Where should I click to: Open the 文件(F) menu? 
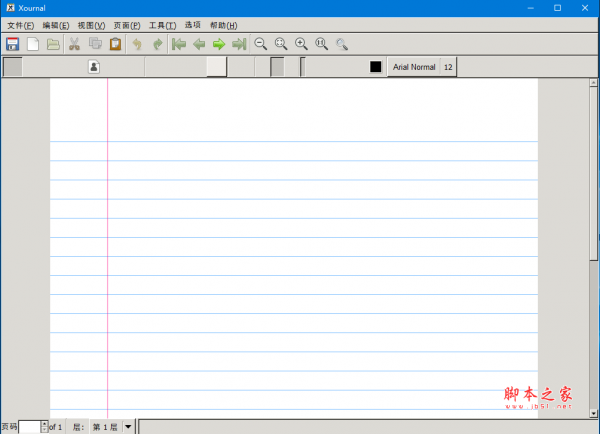tap(20, 25)
